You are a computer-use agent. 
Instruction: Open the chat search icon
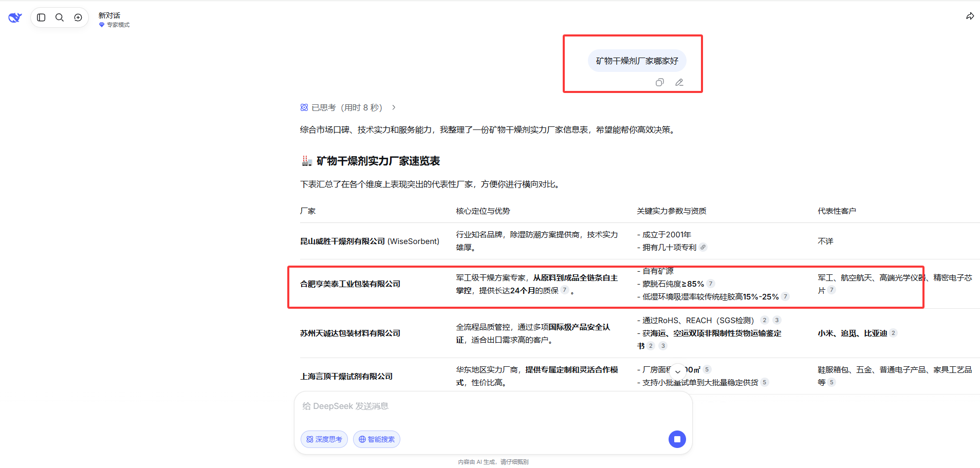coord(60,17)
